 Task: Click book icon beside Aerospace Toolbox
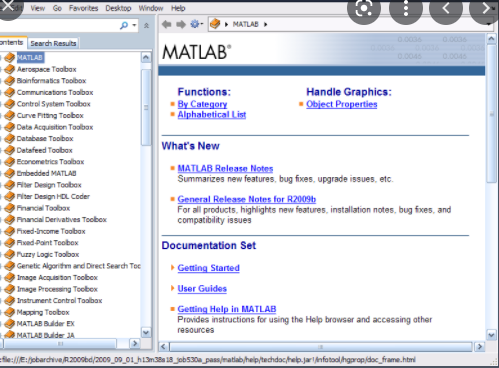coord(10,69)
